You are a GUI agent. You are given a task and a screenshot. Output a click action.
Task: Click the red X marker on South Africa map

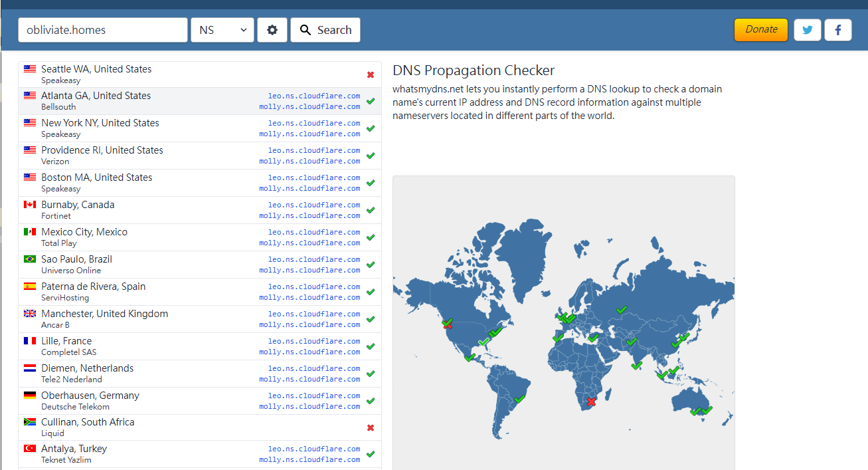(591, 402)
